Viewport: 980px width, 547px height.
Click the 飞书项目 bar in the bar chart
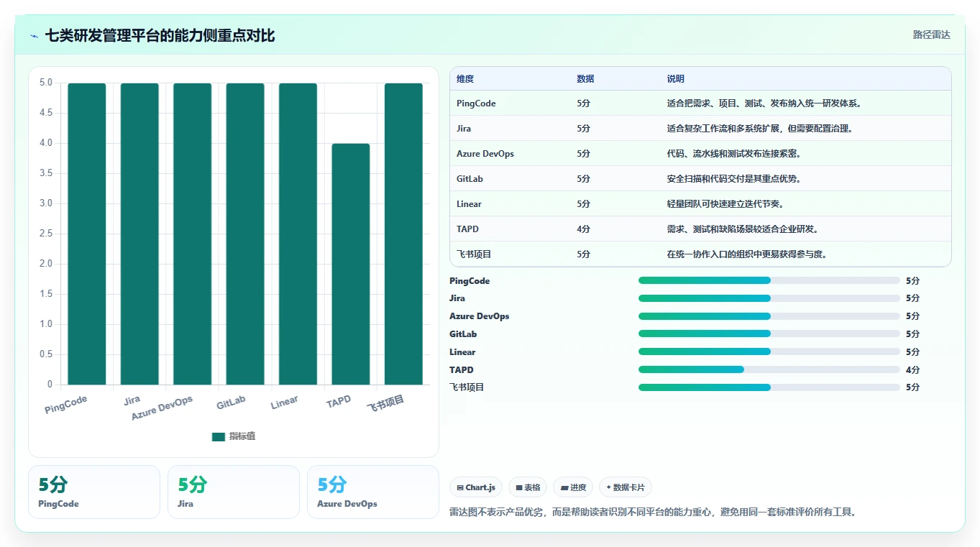coord(403,234)
